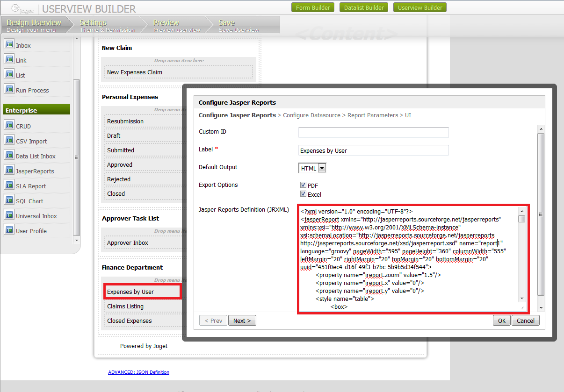Select the Submitted menu item

click(143, 150)
